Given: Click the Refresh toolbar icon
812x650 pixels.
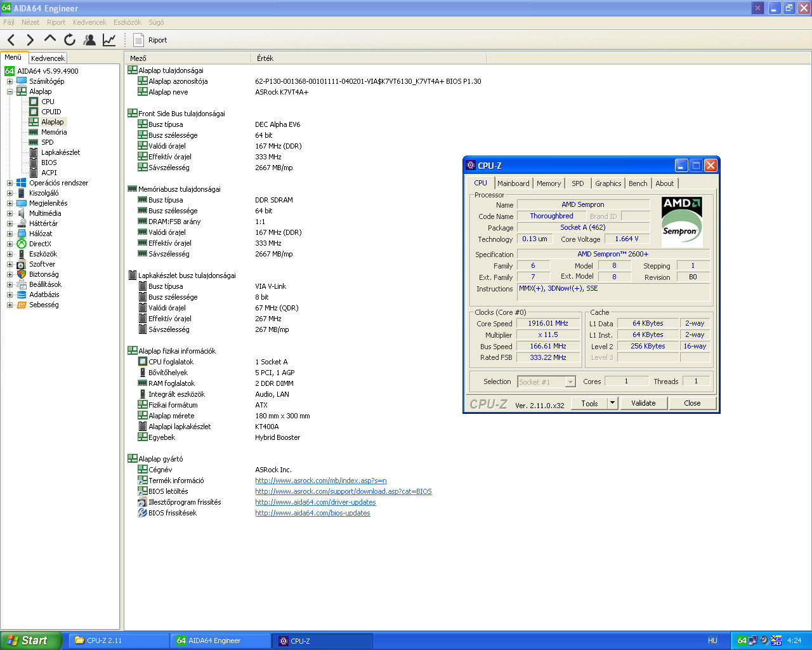Looking at the screenshot, I should (70, 40).
